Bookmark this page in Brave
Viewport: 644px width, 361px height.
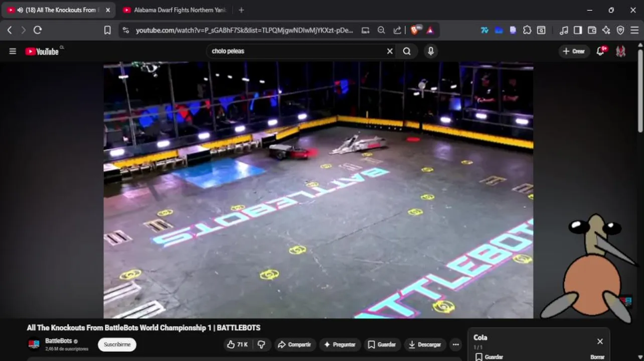point(107,30)
